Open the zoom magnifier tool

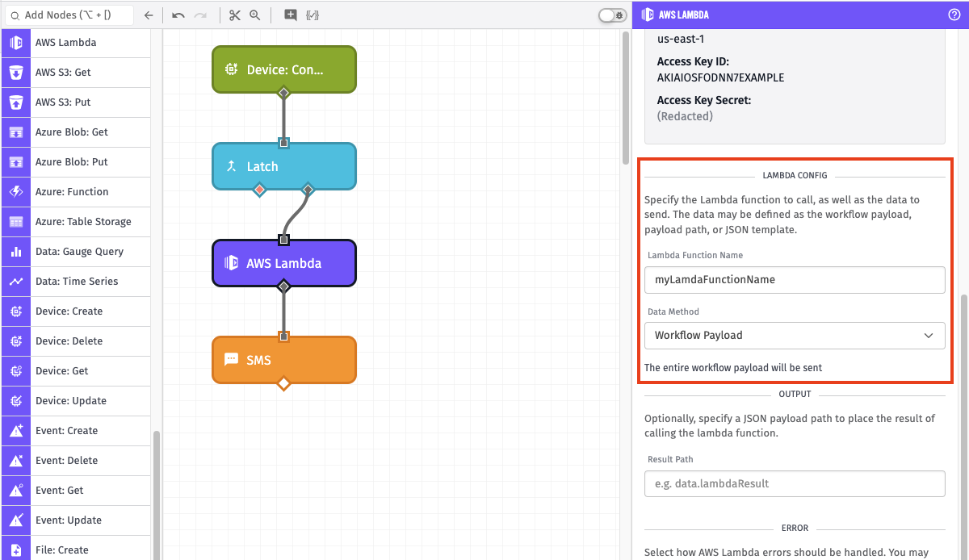pyautogui.click(x=254, y=15)
